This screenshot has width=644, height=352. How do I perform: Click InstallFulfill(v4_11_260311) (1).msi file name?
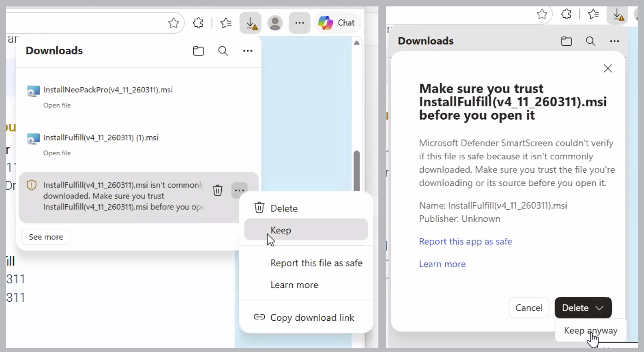click(x=101, y=138)
